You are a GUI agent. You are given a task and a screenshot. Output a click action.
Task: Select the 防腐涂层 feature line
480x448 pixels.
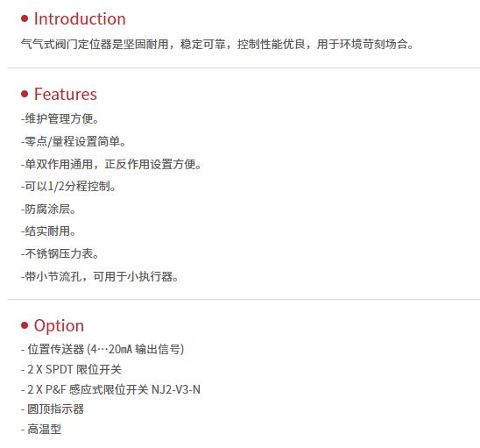tap(48, 210)
